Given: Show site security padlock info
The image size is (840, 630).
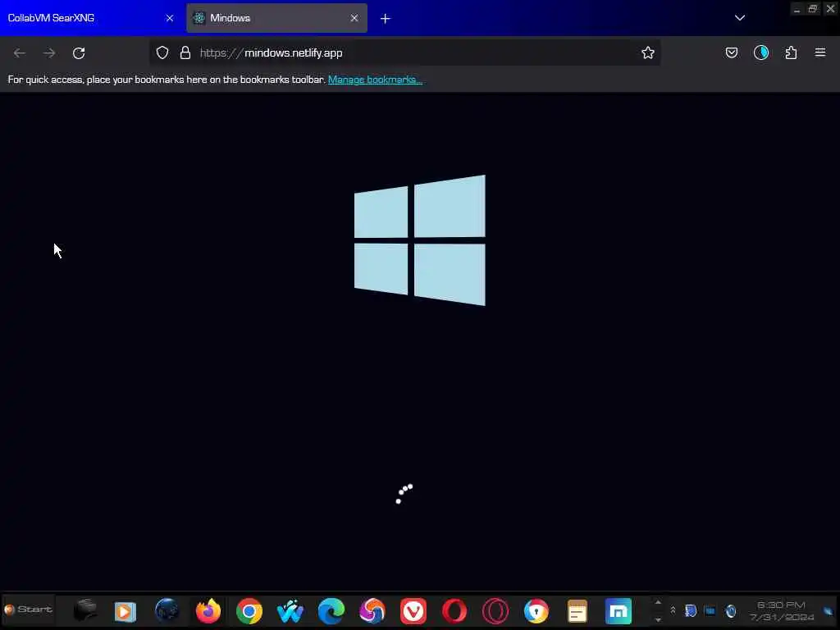Looking at the screenshot, I should 185,52.
